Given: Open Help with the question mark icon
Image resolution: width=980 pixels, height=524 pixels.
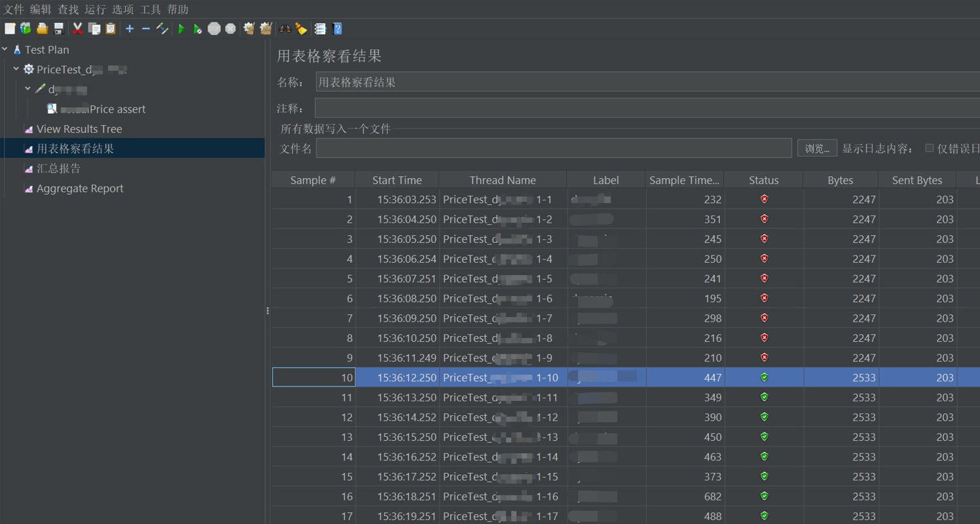Looking at the screenshot, I should tap(337, 29).
